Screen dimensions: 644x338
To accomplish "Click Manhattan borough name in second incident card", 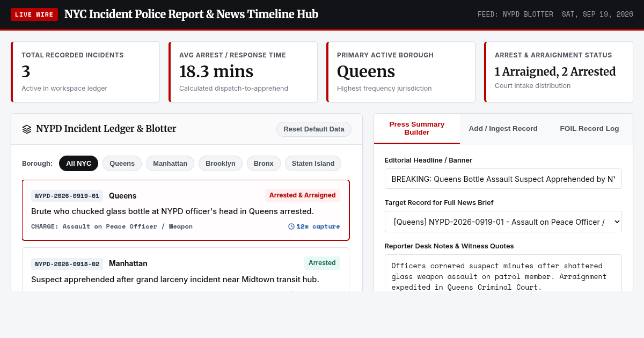I will (128, 263).
